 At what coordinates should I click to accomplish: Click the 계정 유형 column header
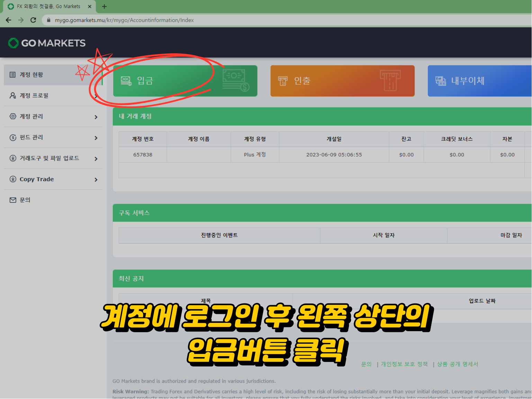coord(255,139)
